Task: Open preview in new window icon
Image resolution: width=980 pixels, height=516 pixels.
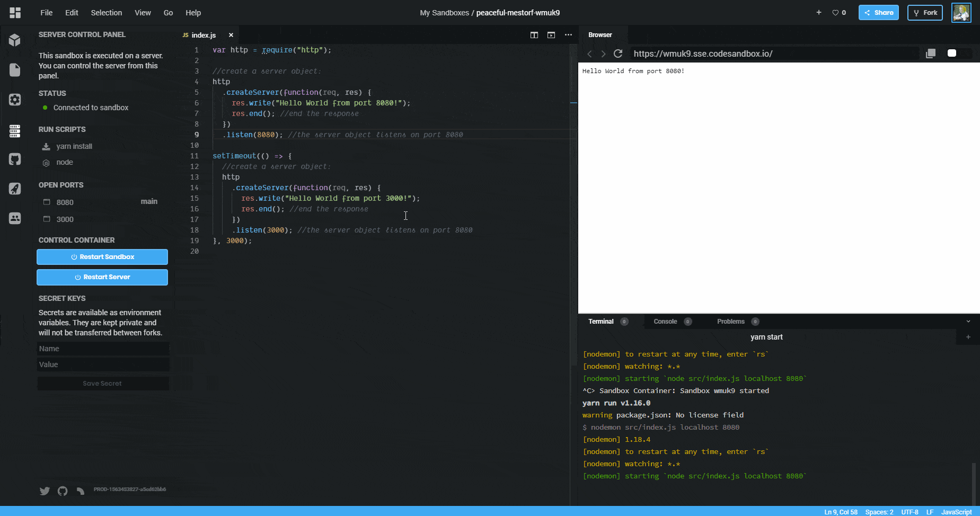Action: click(930, 54)
